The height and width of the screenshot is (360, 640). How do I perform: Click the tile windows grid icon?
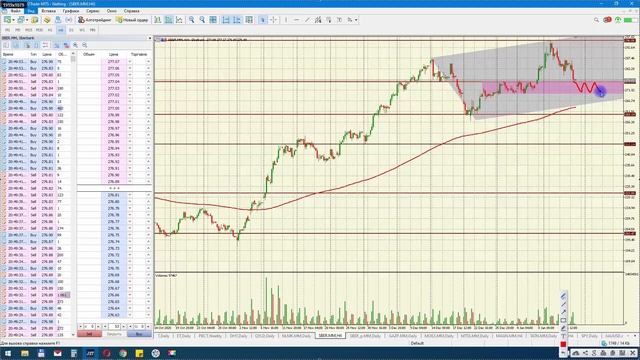pos(213,20)
